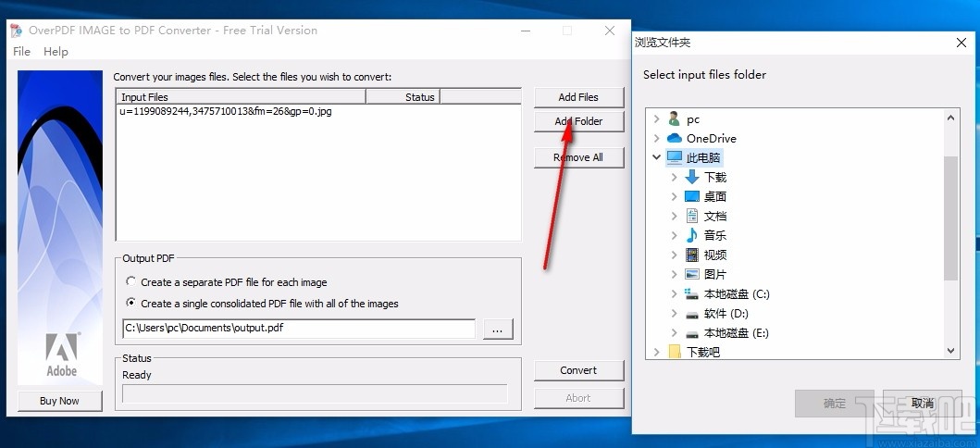
Task: Click the 软件 (D:) drive icon
Action: coord(692,314)
